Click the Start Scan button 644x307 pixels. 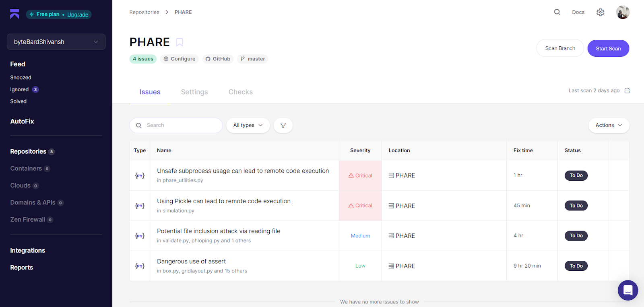tap(608, 48)
